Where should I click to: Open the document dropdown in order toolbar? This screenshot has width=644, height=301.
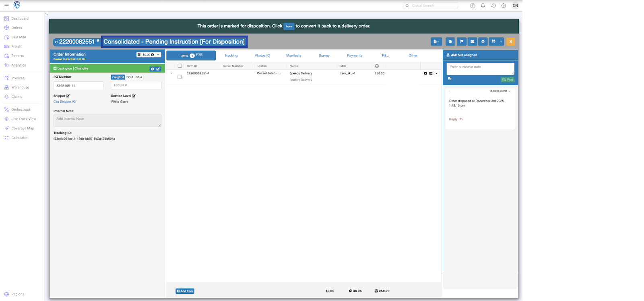tap(436, 42)
